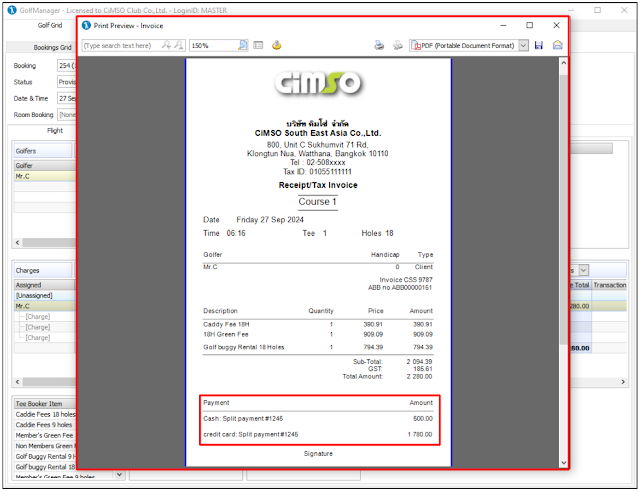This screenshot has height=491, width=639.
Task: Select Mr.C in the Golfer list
Action: coord(45,176)
